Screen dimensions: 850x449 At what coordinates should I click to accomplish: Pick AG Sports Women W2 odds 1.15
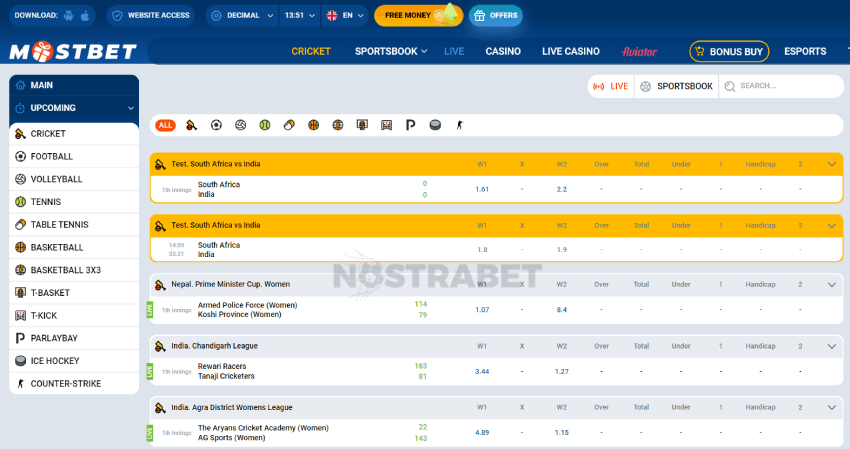pos(562,433)
